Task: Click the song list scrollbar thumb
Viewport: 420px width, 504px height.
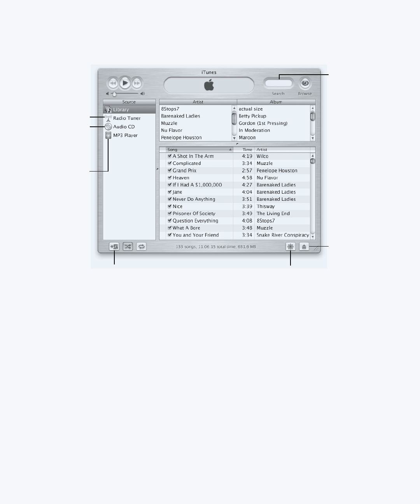Action: point(313,161)
